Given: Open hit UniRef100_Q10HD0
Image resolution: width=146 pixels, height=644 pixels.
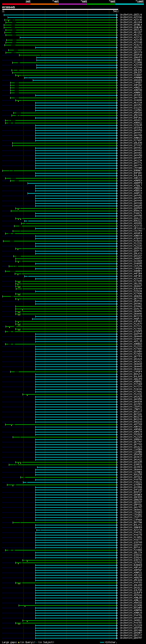Looking at the screenshot, I should [x=131, y=352].
